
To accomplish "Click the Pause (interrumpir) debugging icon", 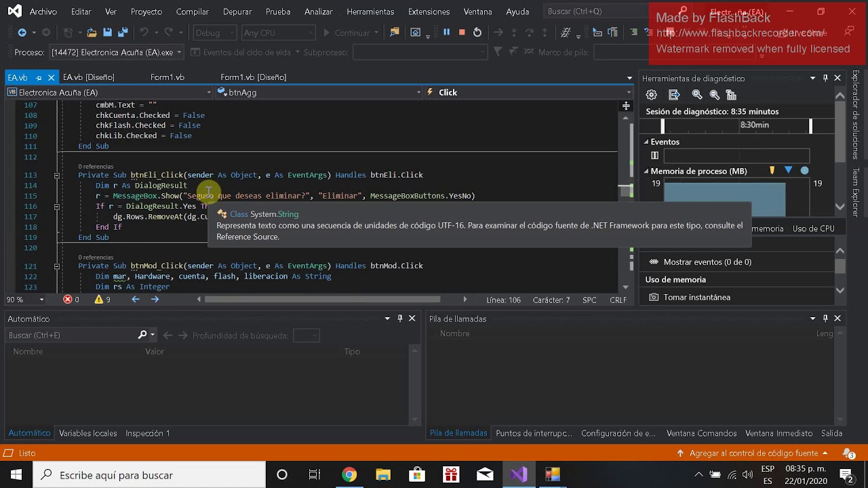I will coord(446,33).
